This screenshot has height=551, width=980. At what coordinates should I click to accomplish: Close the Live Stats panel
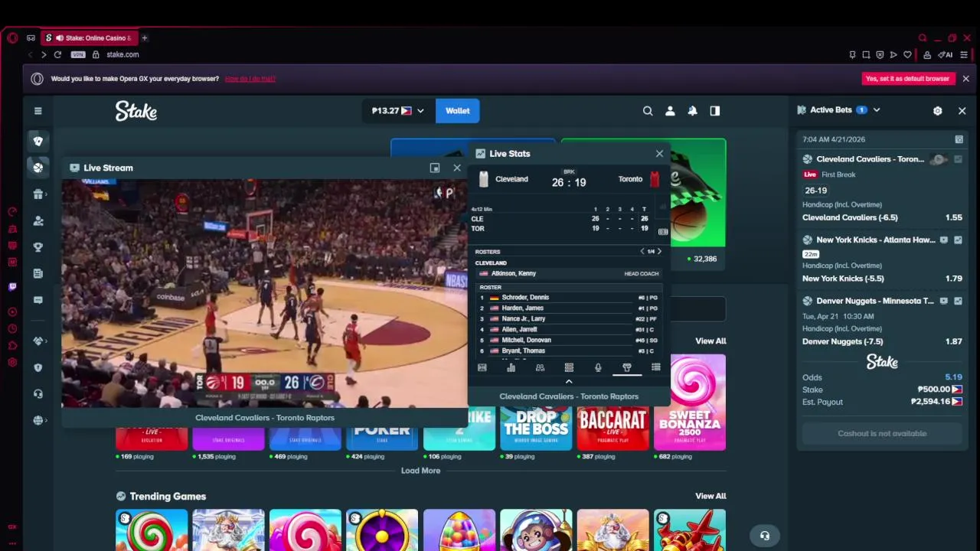(x=659, y=154)
